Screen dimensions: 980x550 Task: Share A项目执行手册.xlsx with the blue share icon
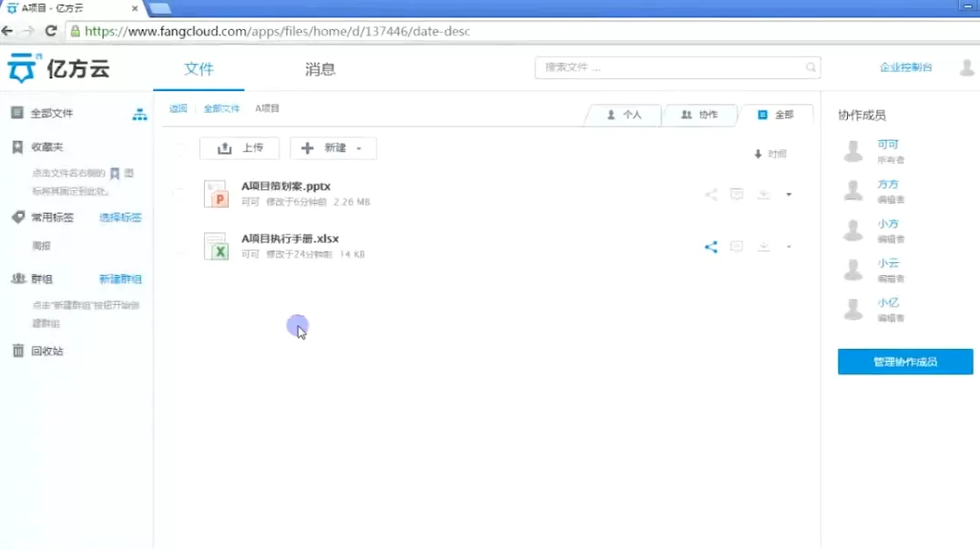(710, 247)
